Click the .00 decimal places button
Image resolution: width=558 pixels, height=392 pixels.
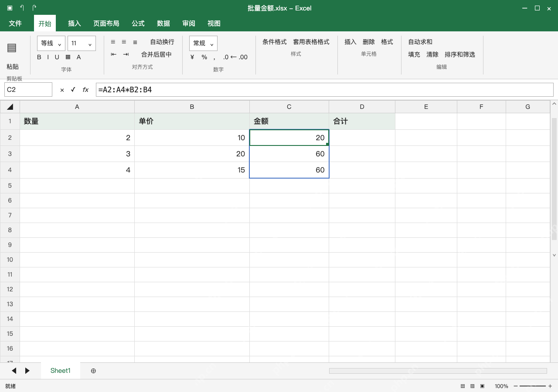[243, 57]
